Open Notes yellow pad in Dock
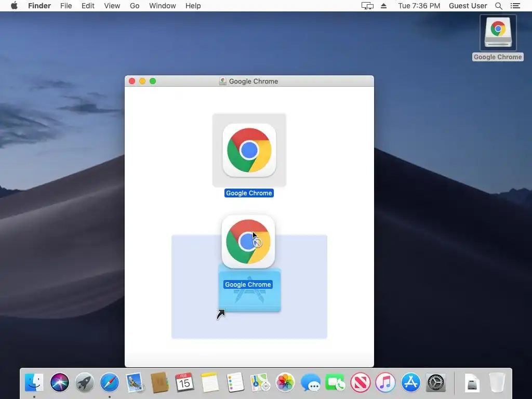Viewport: 532px width, 399px height. click(x=210, y=382)
